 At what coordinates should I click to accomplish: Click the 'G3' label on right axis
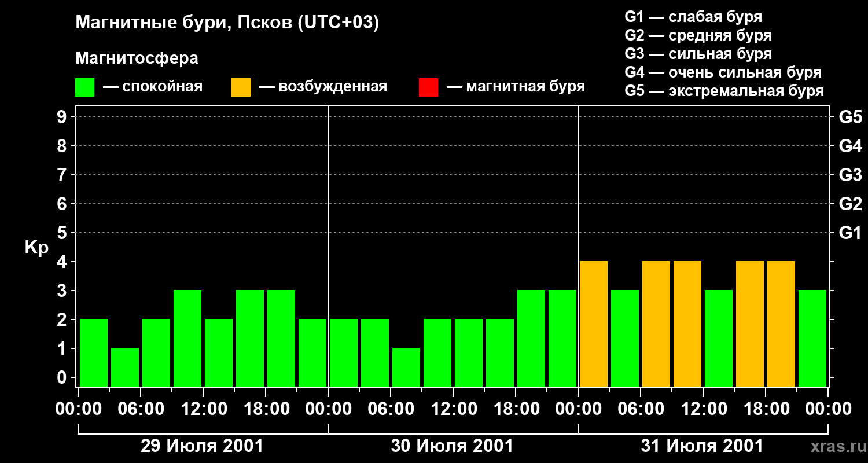click(850, 175)
